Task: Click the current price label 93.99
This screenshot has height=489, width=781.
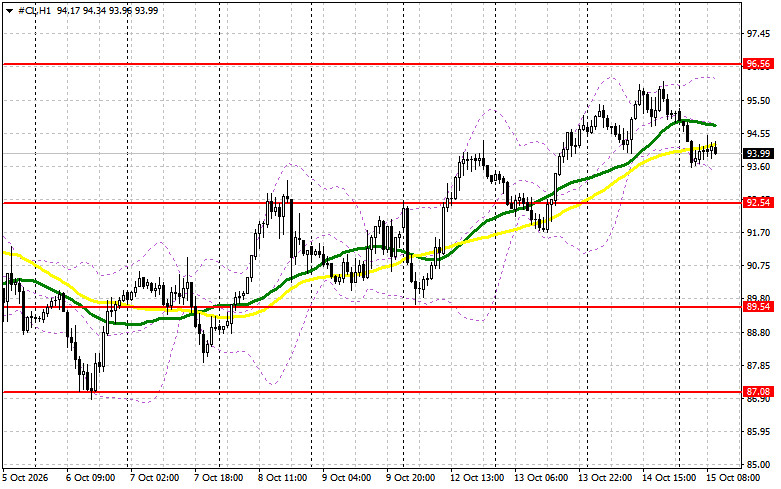Action: click(758, 153)
